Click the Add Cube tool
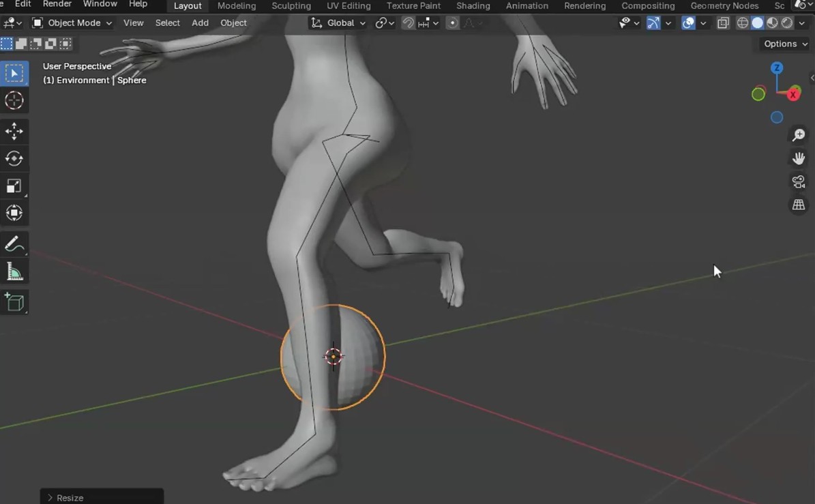Image resolution: width=815 pixels, height=504 pixels. coord(14,302)
